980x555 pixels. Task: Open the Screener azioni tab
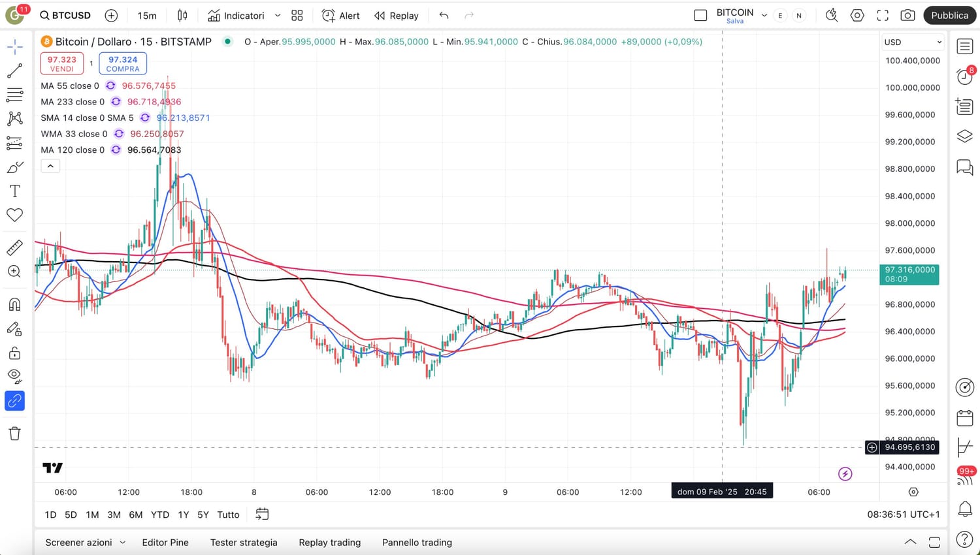78,543
